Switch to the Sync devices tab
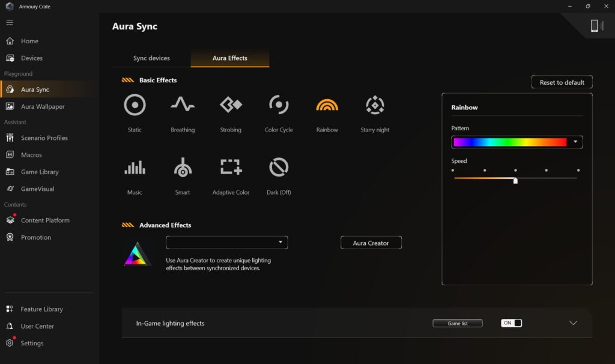This screenshot has width=615, height=364. click(x=151, y=58)
